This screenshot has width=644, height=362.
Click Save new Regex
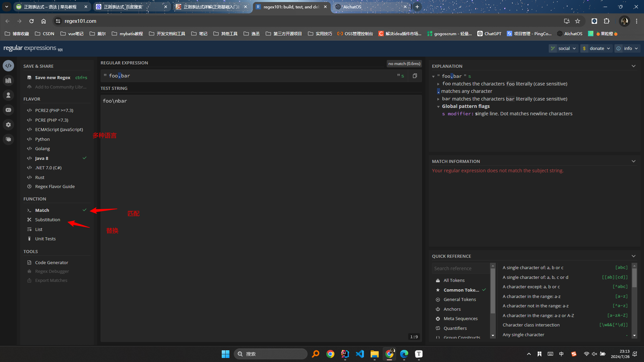pyautogui.click(x=53, y=77)
